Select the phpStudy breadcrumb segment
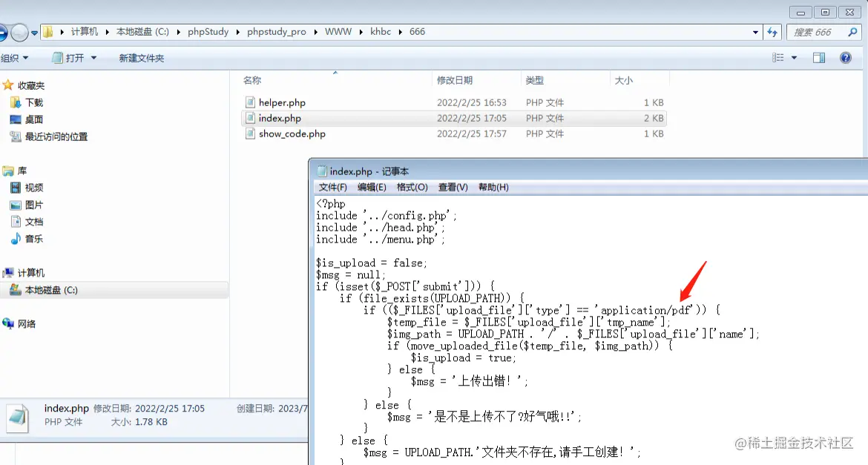Image resolution: width=868 pixels, height=465 pixels. [x=208, y=32]
